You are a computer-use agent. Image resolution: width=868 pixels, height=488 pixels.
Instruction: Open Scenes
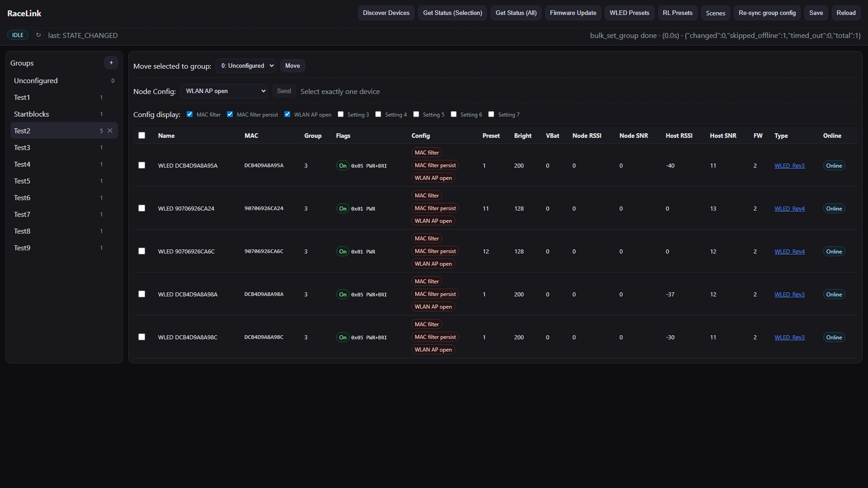tap(716, 13)
